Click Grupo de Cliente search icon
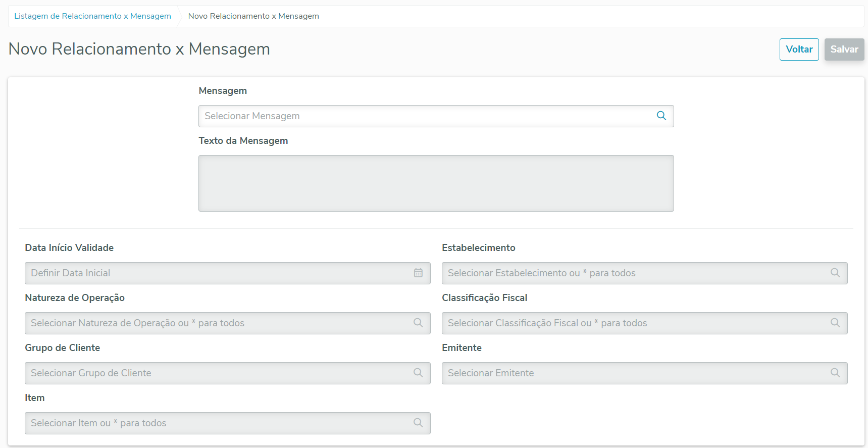 [x=418, y=373]
